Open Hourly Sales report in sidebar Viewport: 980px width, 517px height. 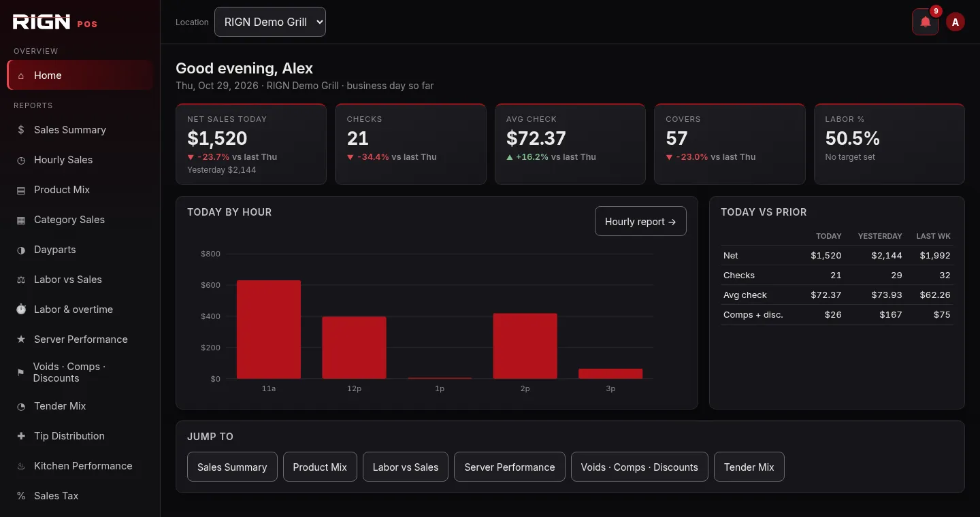[x=80, y=160]
